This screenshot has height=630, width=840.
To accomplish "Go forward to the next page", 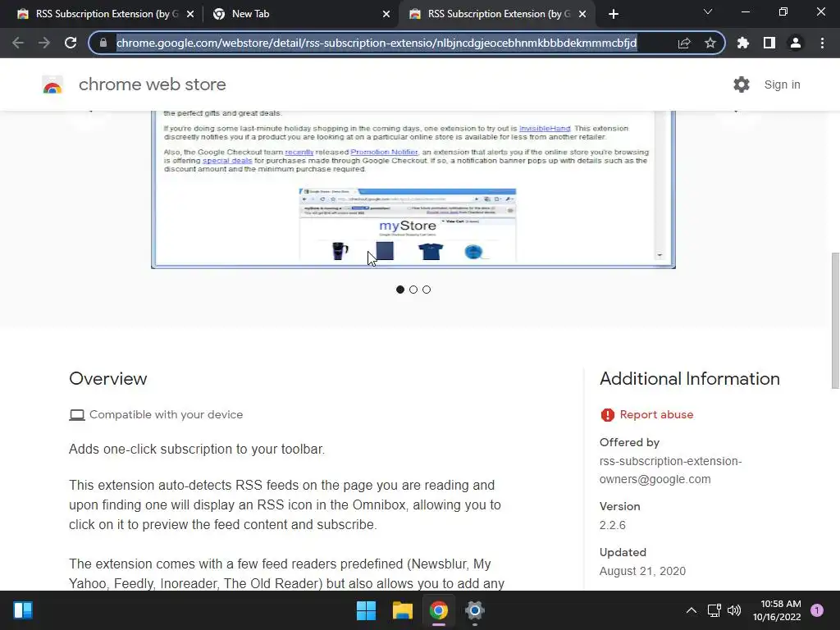I will pos(44,43).
